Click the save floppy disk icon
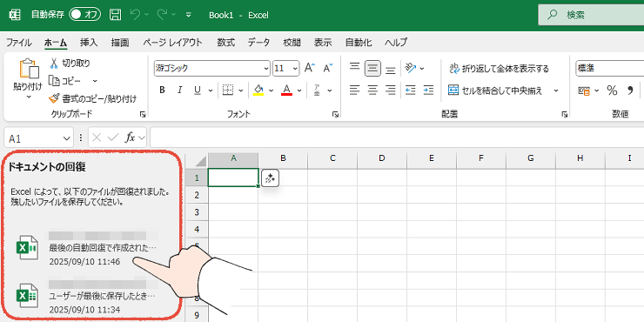The height and width of the screenshot is (322, 644). pos(116,15)
